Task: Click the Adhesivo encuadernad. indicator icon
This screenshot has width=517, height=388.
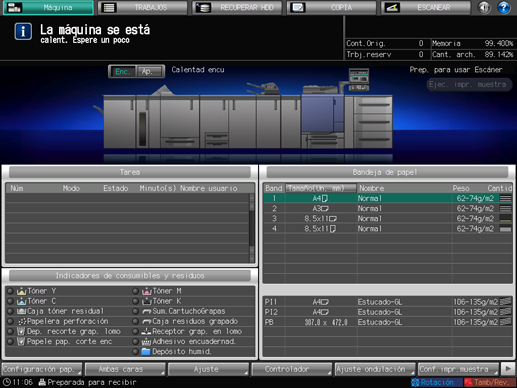Action: click(x=146, y=342)
